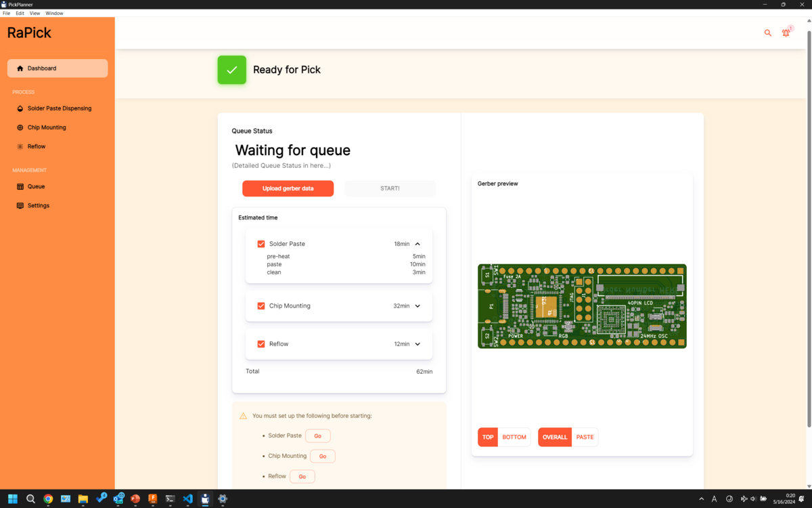Click the Go button for Chip Mounting
The image size is (812, 508).
point(323,457)
